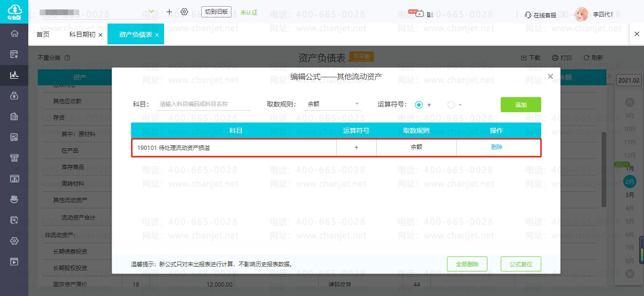644x296 pixels.
Task: Click 库存商品 row in background report
Action: click(73, 167)
